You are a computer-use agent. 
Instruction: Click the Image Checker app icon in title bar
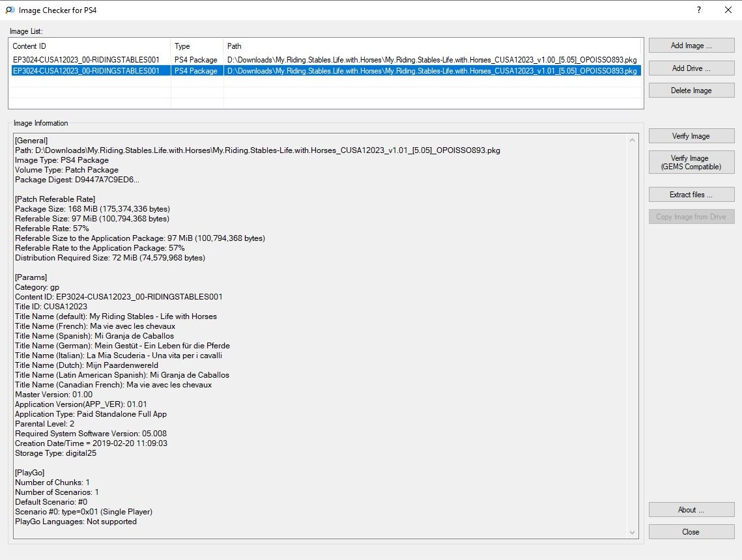10,10
